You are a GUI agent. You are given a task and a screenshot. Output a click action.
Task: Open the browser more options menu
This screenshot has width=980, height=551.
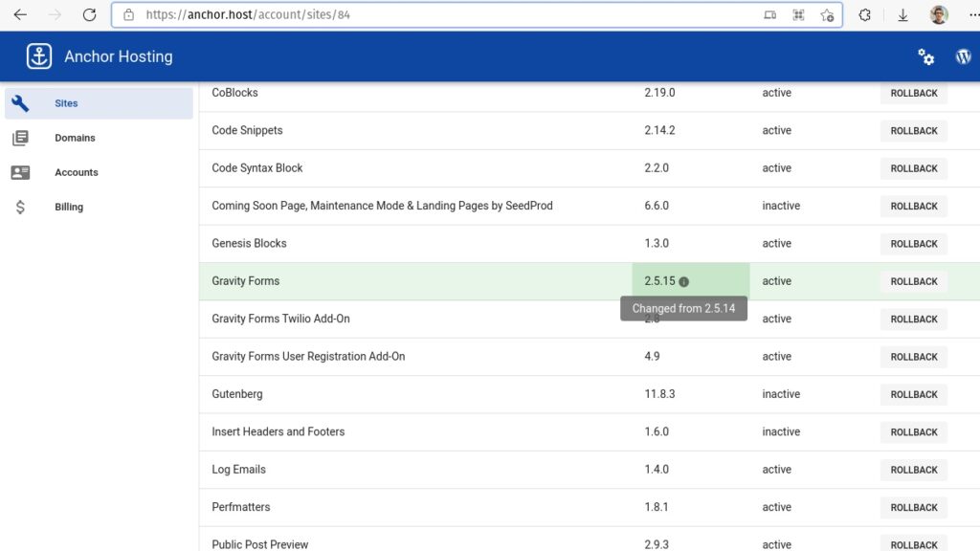coord(973,14)
